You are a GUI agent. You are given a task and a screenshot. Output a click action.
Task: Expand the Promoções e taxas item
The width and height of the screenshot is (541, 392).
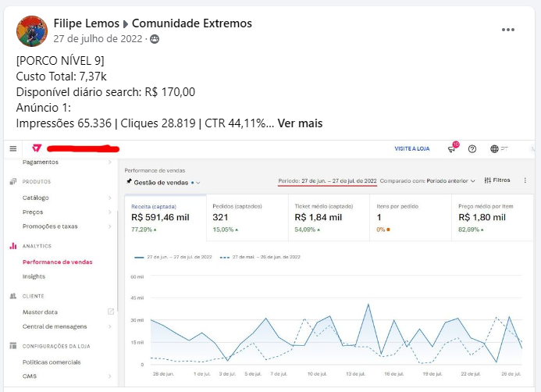click(x=66, y=226)
